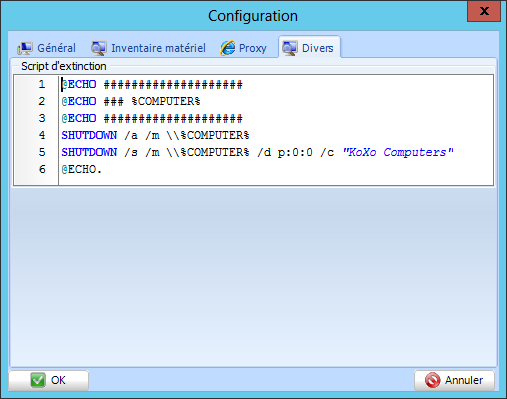The width and height of the screenshot is (507, 399).
Task: Click the "KoXo Computers" string text
Action: 398,152
